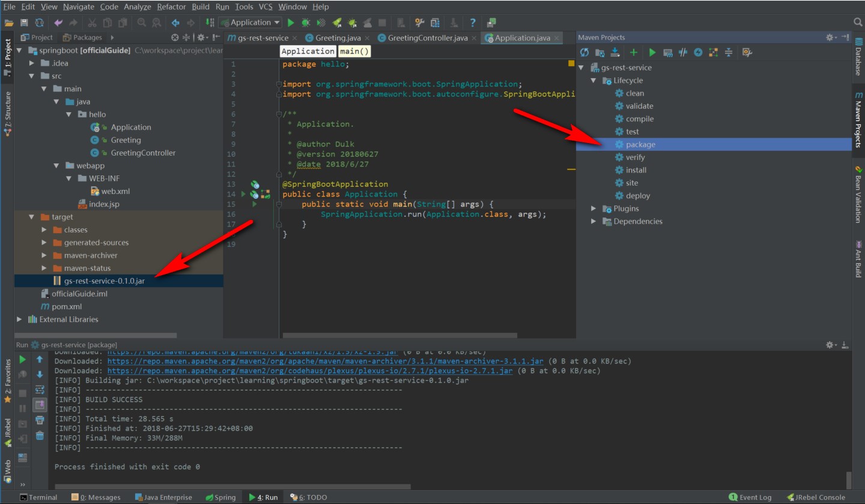Open the Application run configuration dropdown
Image resolution: width=865 pixels, height=504 pixels.
(251, 23)
